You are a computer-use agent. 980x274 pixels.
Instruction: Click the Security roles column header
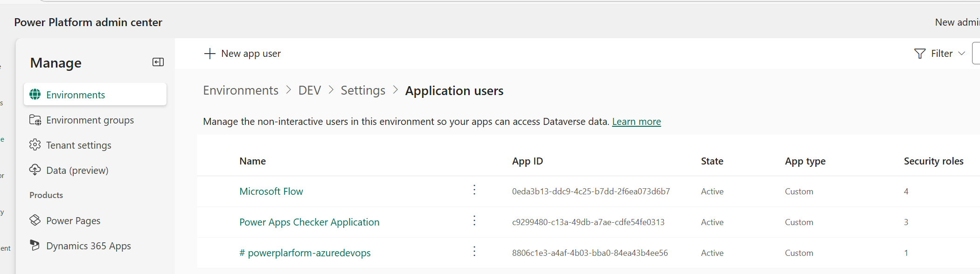tap(933, 161)
